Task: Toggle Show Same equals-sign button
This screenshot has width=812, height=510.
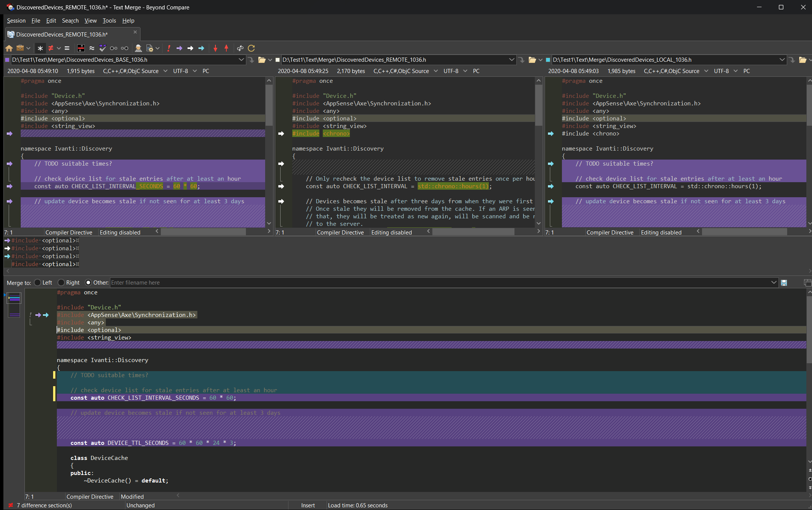Action: pyautogui.click(x=67, y=48)
